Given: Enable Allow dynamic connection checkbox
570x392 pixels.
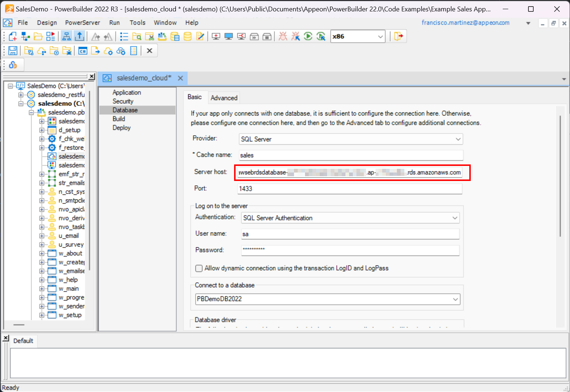Looking at the screenshot, I should click(199, 268).
